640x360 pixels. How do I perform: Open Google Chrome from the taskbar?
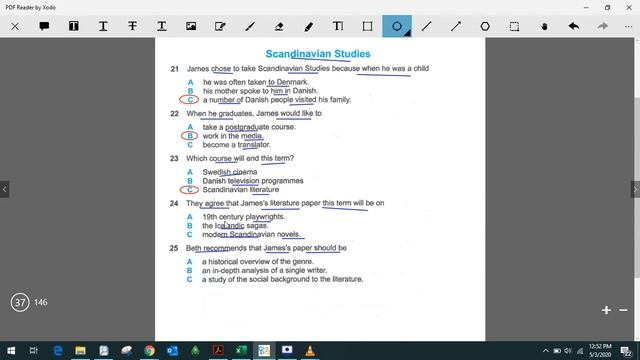149,351
